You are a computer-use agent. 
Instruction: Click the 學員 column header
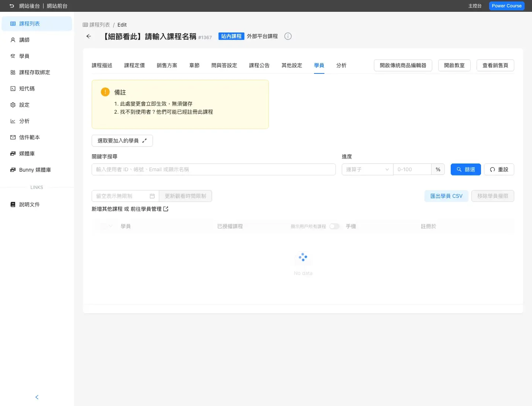[x=126, y=226]
